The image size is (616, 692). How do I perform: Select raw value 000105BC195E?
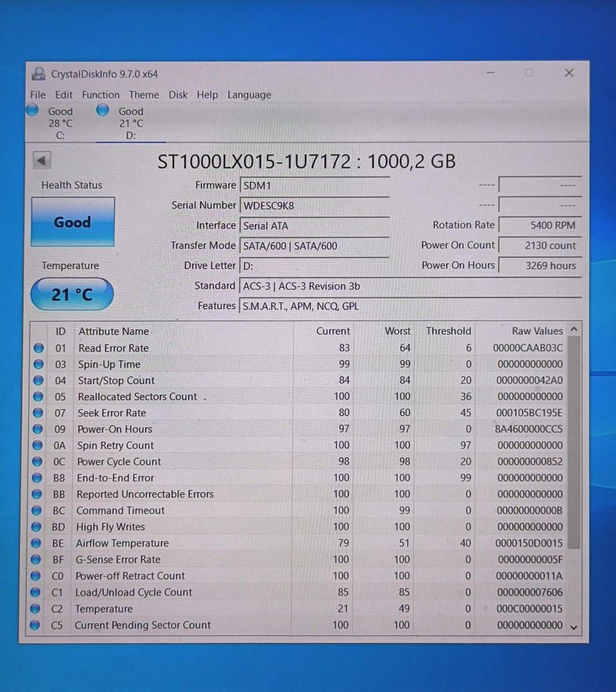point(529,413)
